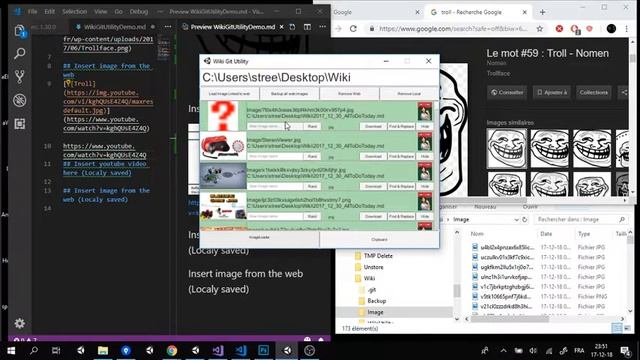Click Rand button in StereoViewer.jpg row
This screenshot has height=360, width=640.
pos(312,156)
